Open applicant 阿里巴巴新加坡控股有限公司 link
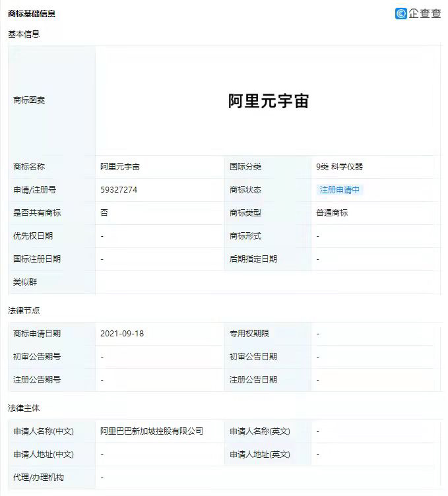 152,431
